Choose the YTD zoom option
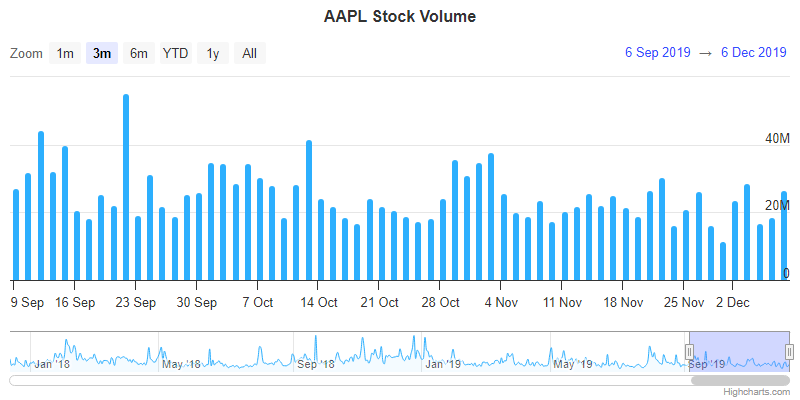 176,53
